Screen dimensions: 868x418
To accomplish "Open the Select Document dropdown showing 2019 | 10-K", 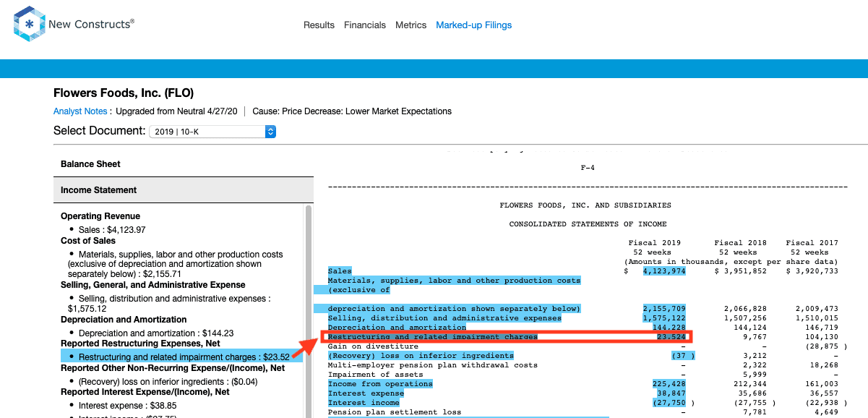I will tap(212, 132).
